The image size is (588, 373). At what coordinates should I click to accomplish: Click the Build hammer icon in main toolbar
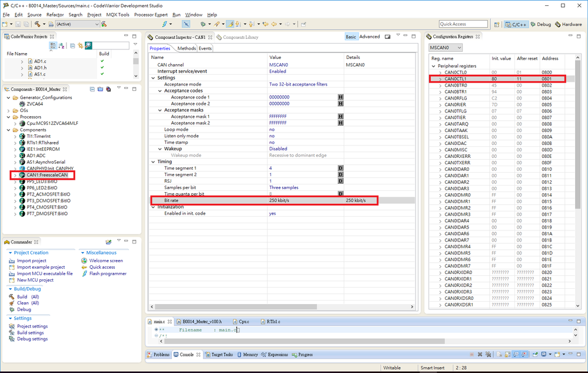[37, 24]
